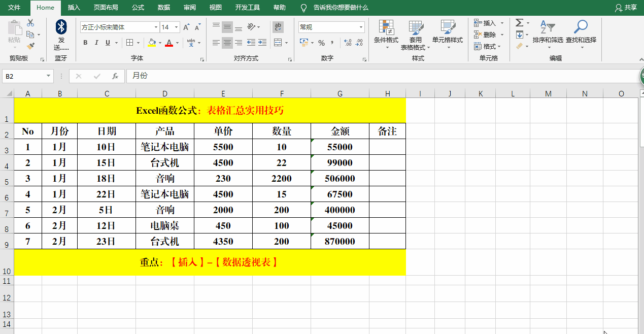
Task: Click the AutoSum sigma icon
Action: click(519, 23)
